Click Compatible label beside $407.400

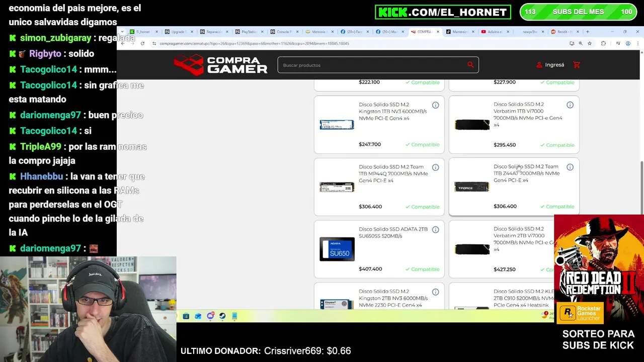click(x=423, y=269)
